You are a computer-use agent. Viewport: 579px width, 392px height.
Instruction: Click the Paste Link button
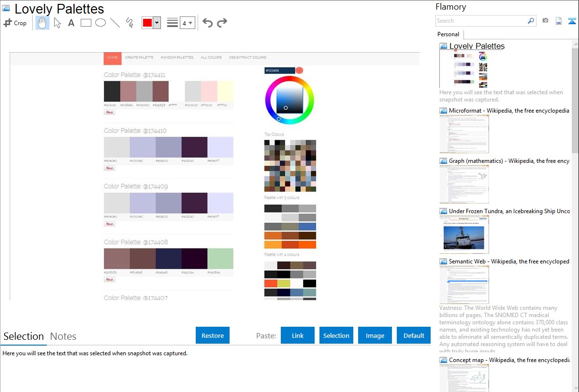pos(298,335)
